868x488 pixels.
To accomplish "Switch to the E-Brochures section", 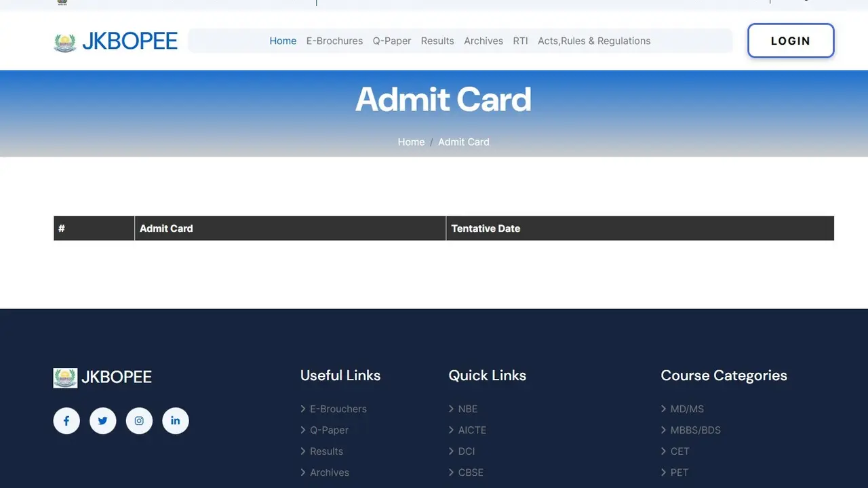I will pyautogui.click(x=334, y=41).
